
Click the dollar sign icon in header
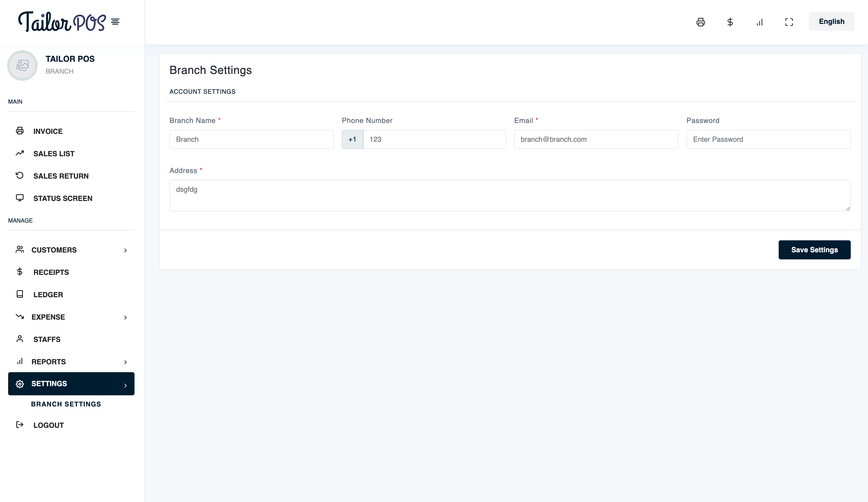coord(730,22)
